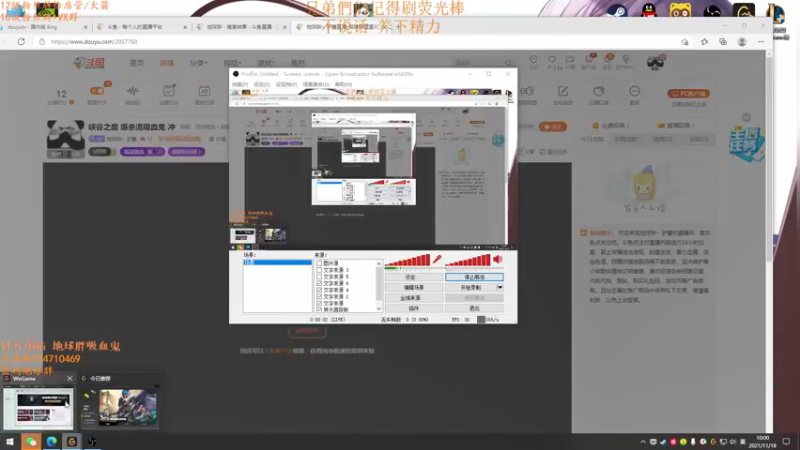Click the 全域来源... button in OBS
This screenshot has width=800, height=450.
pos(414,298)
